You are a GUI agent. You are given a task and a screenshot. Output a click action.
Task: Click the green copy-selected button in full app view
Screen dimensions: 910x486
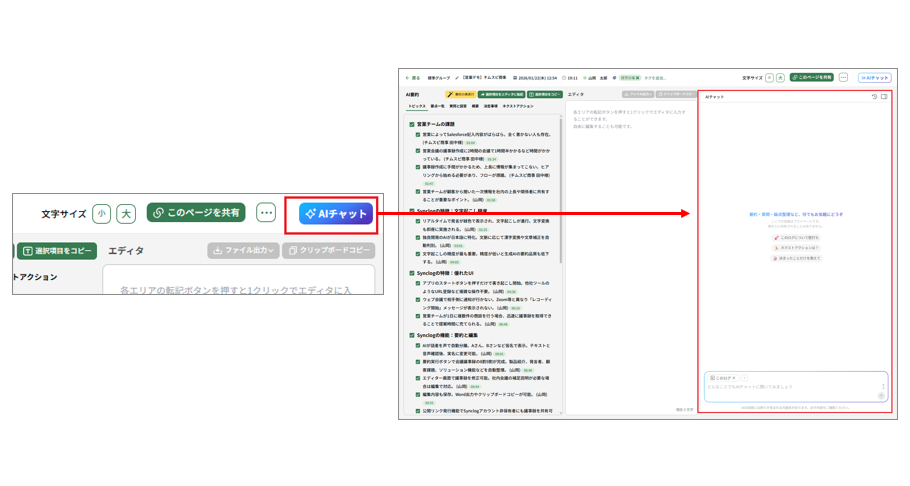click(x=544, y=94)
